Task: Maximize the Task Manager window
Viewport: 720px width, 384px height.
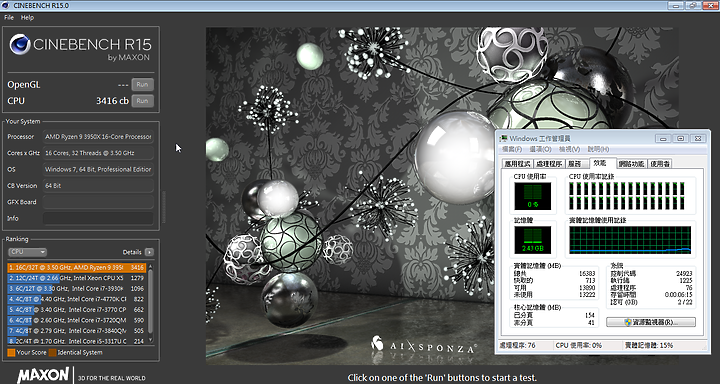Action: point(681,138)
